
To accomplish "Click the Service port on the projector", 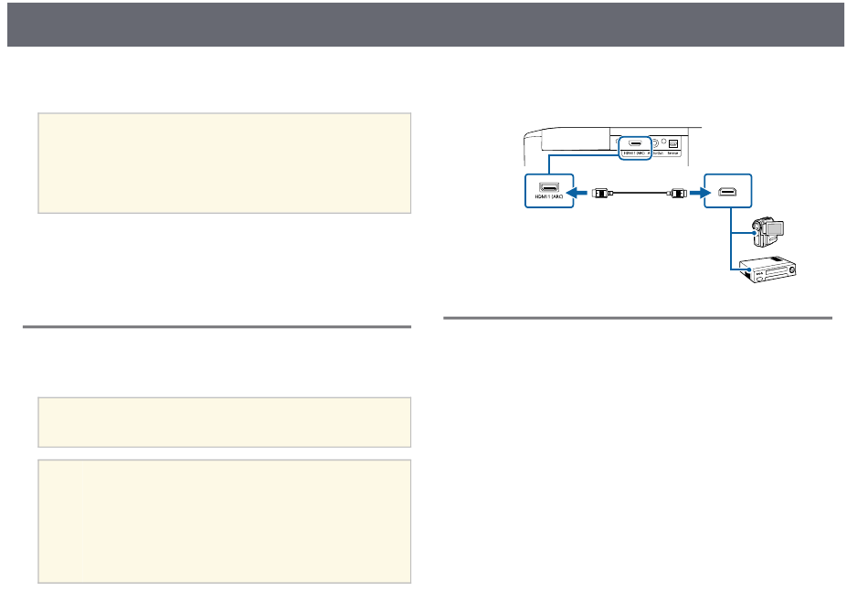I will 673,144.
